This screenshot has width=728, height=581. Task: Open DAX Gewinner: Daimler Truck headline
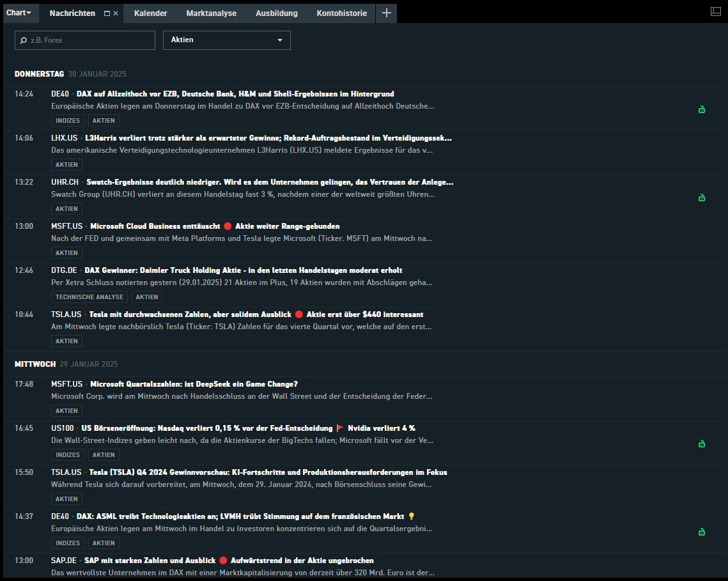[x=244, y=270]
